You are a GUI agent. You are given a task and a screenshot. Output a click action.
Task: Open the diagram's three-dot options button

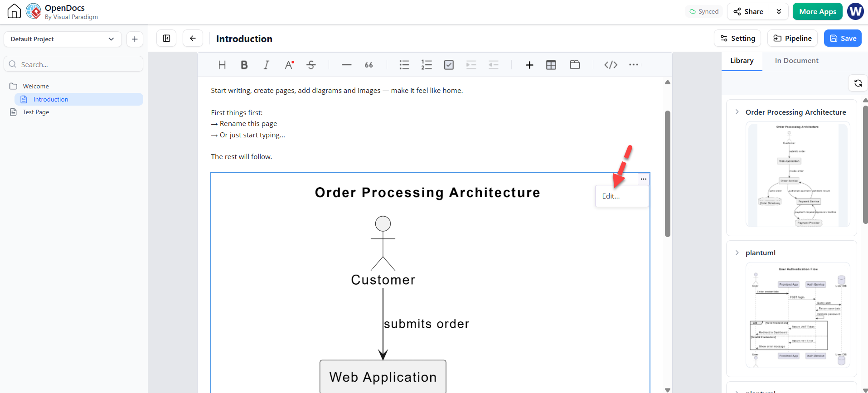click(643, 179)
